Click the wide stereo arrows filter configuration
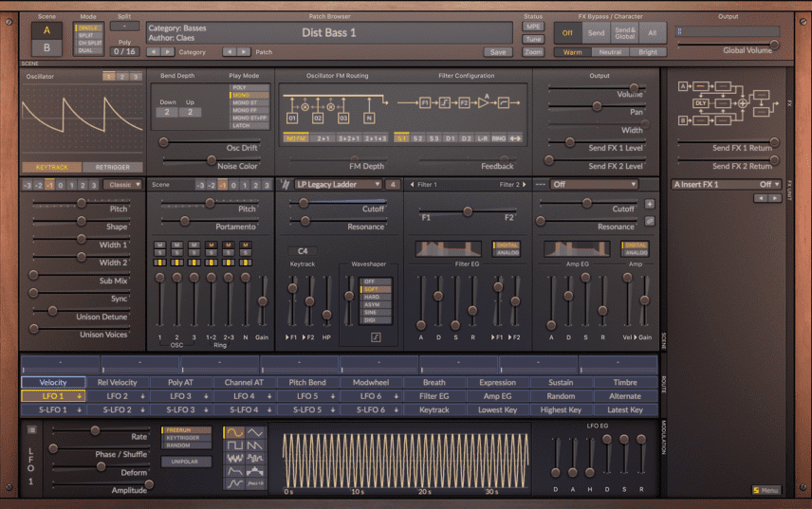Screen dimensions: 812x509 click(x=515, y=138)
